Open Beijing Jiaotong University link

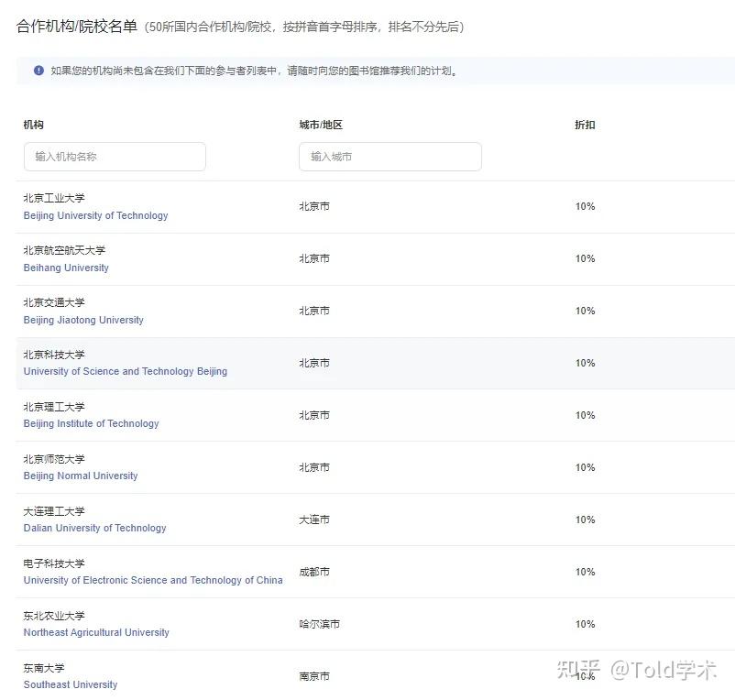tap(83, 320)
